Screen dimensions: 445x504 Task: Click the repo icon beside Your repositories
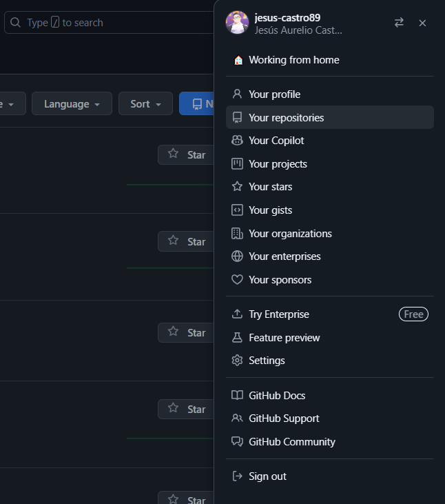coord(237,117)
